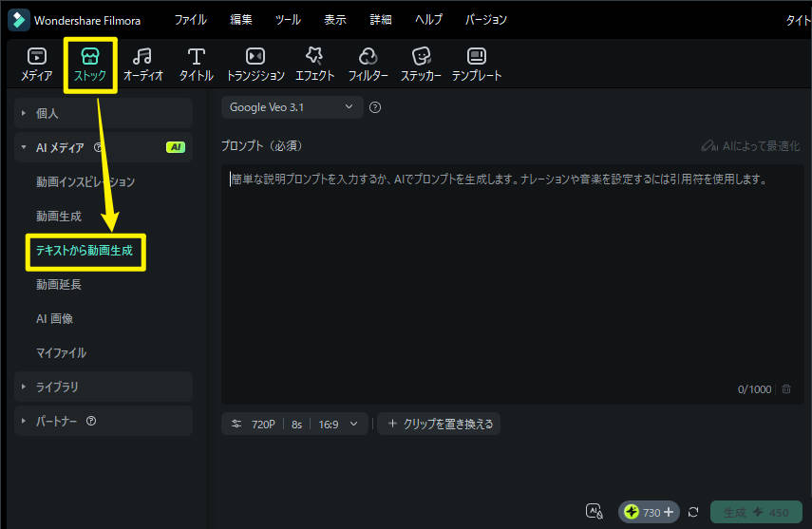Click the trash icon to clear prompt
Screen dimensions: 812x529
click(786, 389)
